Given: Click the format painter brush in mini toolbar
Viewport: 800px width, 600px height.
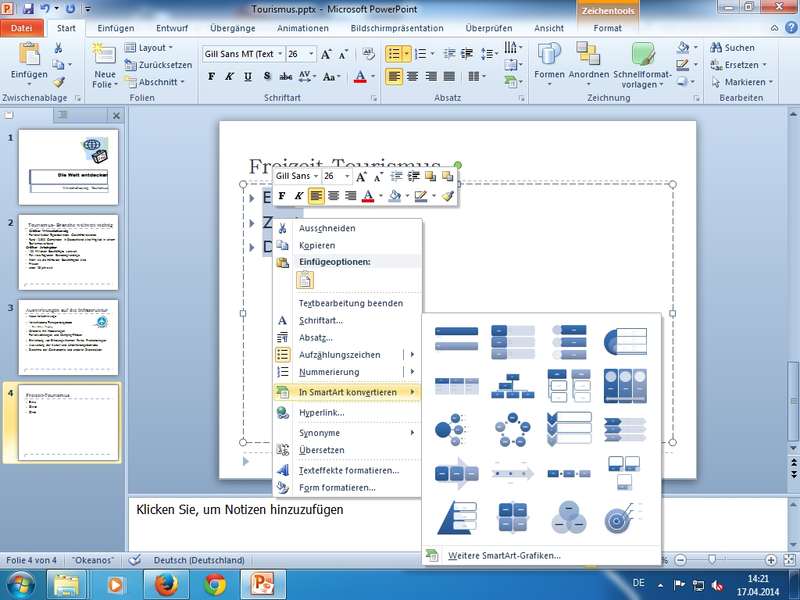Looking at the screenshot, I should tap(448, 196).
